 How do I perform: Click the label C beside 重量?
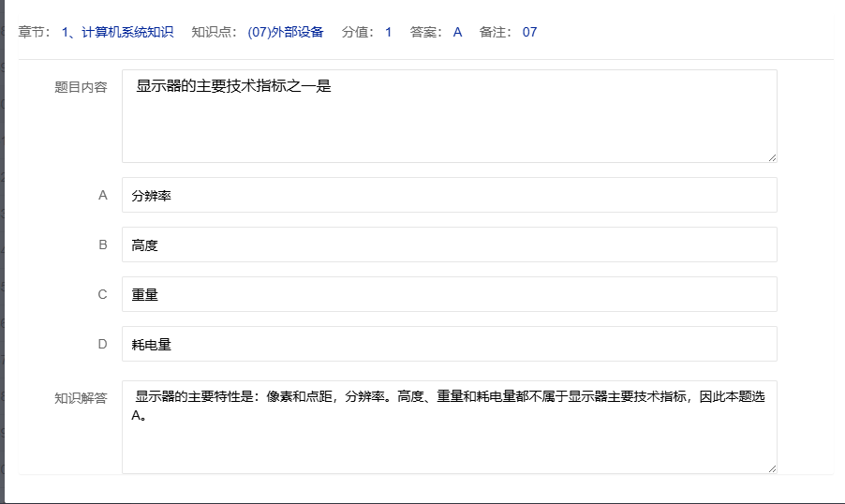[x=103, y=295]
